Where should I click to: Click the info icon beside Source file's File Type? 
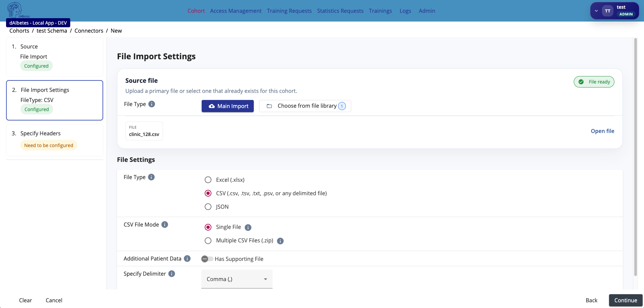click(x=152, y=104)
